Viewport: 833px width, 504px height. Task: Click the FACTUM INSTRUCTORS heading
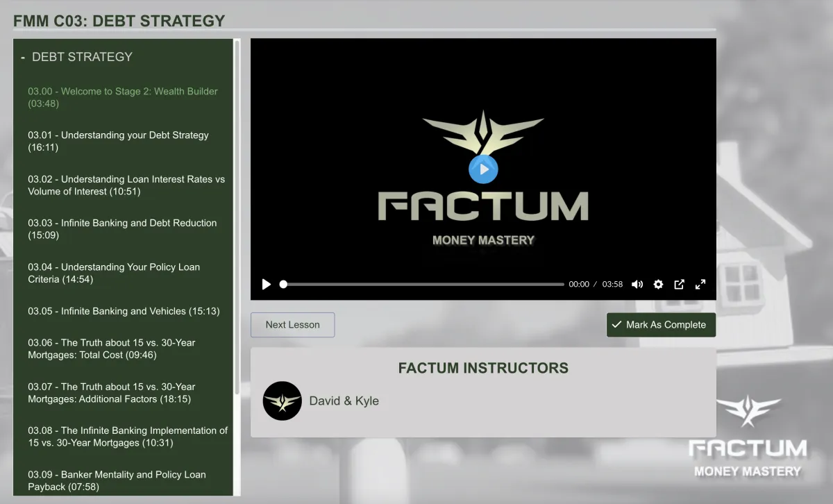pyautogui.click(x=483, y=368)
